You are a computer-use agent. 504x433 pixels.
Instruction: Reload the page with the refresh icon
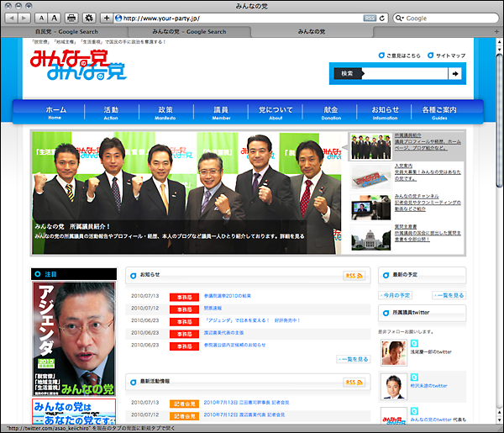pyautogui.click(x=383, y=18)
